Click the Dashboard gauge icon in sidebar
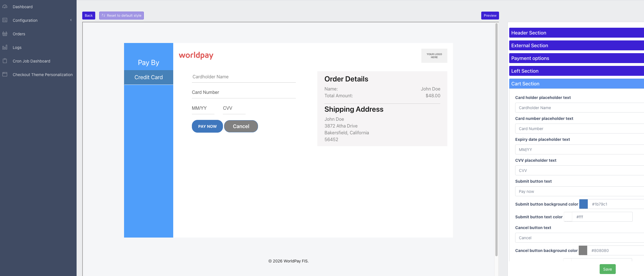This screenshot has height=276, width=644. point(5,7)
